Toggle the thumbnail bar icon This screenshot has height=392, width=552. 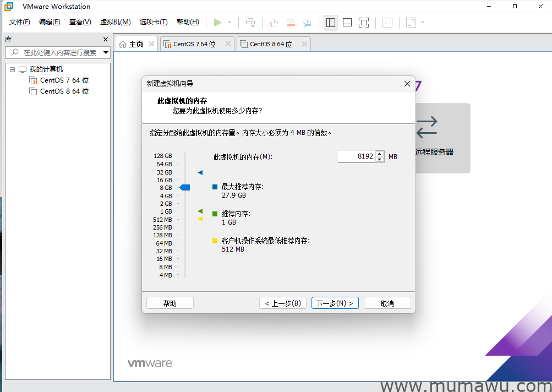(347, 22)
